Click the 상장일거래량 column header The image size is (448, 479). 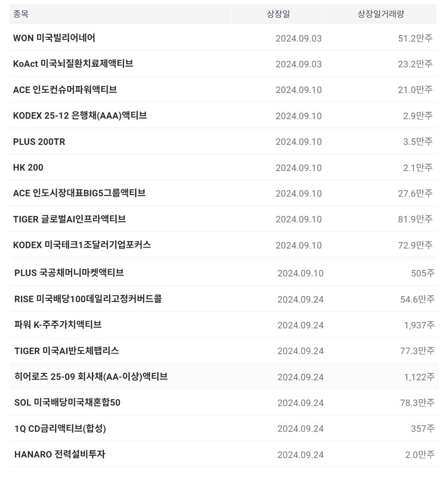coord(381,14)
